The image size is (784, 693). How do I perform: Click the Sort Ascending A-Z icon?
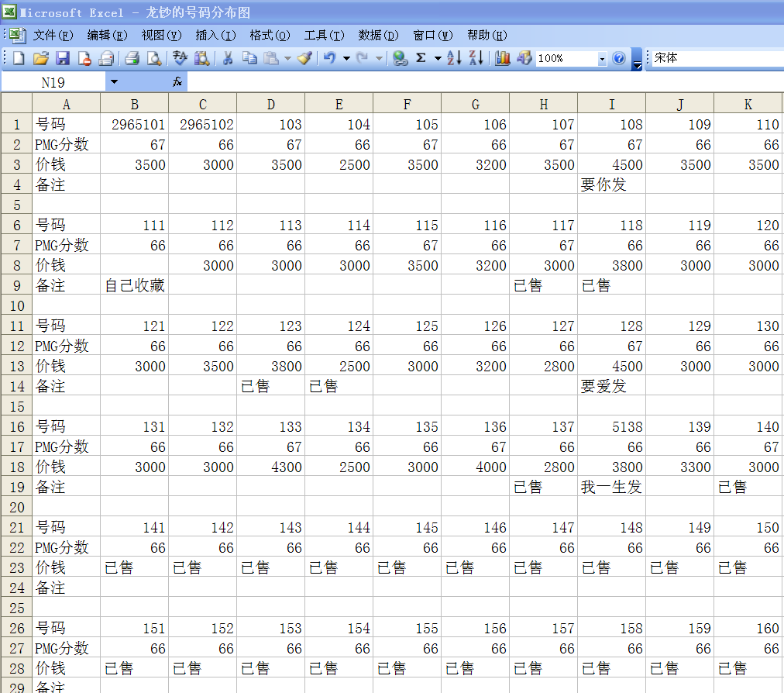click(x=455, y=58)
